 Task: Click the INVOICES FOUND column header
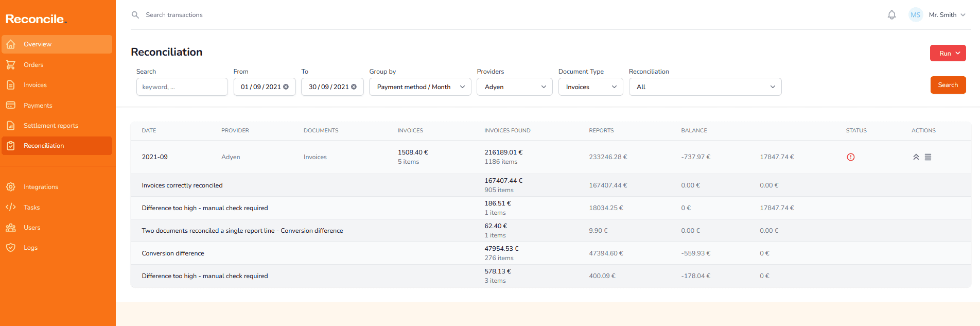coord(507,131)
